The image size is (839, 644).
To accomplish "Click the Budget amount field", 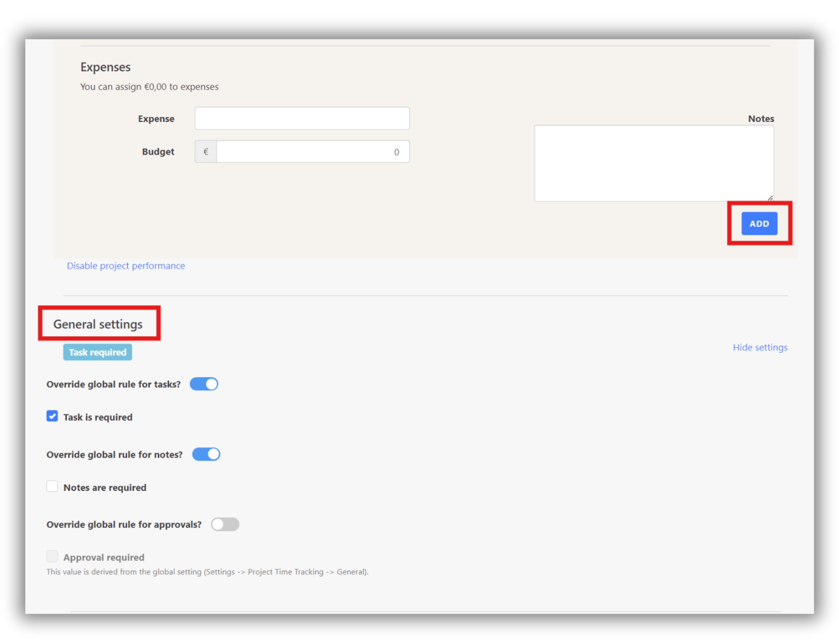I will click(312, 151).
